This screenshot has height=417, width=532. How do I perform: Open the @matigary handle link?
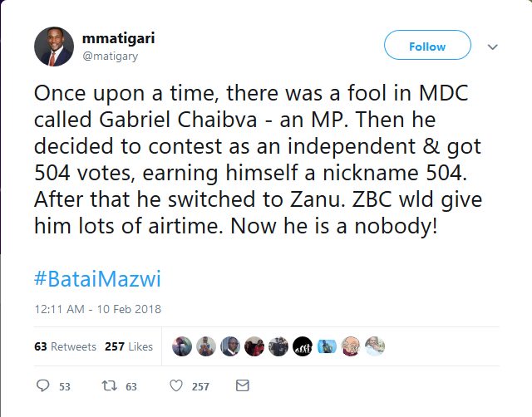112,56
